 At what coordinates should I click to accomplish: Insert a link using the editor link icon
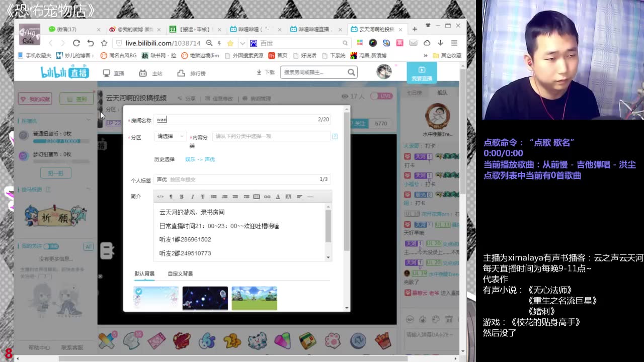click(x=267, y=197)
